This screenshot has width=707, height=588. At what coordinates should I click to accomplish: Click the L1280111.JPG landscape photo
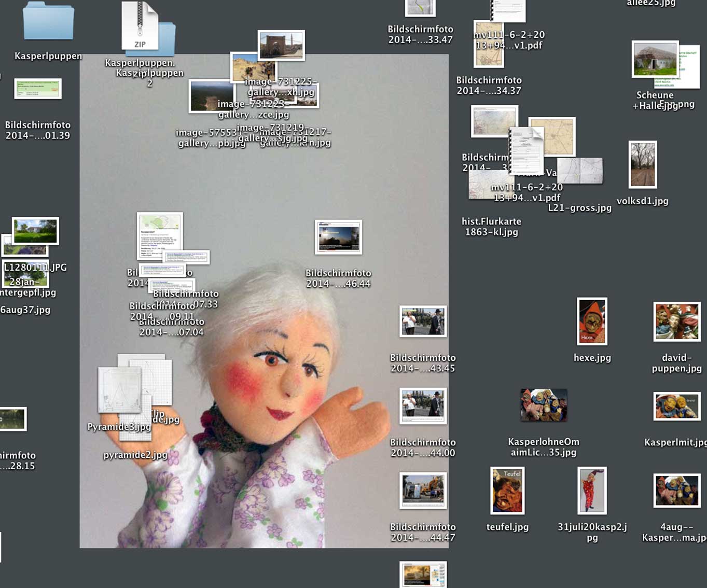pyautogui.click(x=35, y=231)
